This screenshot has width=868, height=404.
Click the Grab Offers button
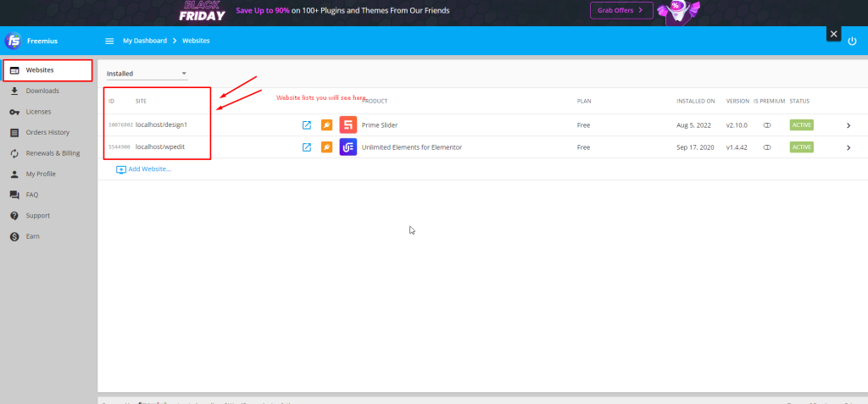pyautogui.click(x=621, y=10)
